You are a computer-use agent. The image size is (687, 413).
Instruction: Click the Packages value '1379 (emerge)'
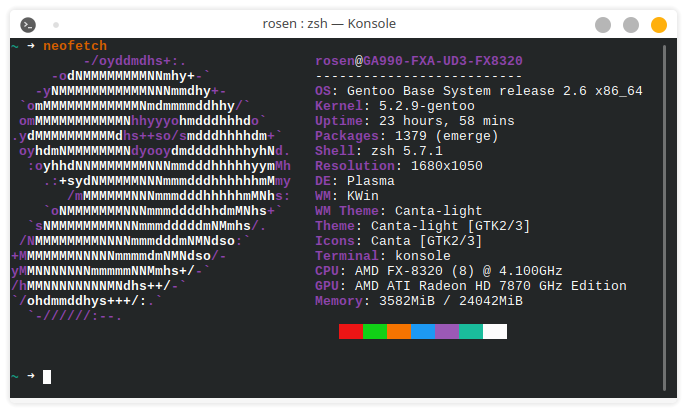point(446,136)
